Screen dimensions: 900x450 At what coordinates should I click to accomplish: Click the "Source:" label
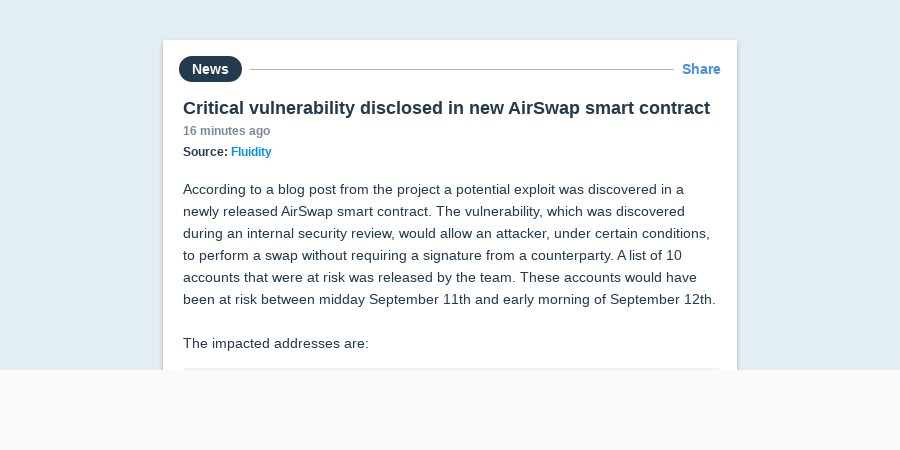tap(205, 152)
